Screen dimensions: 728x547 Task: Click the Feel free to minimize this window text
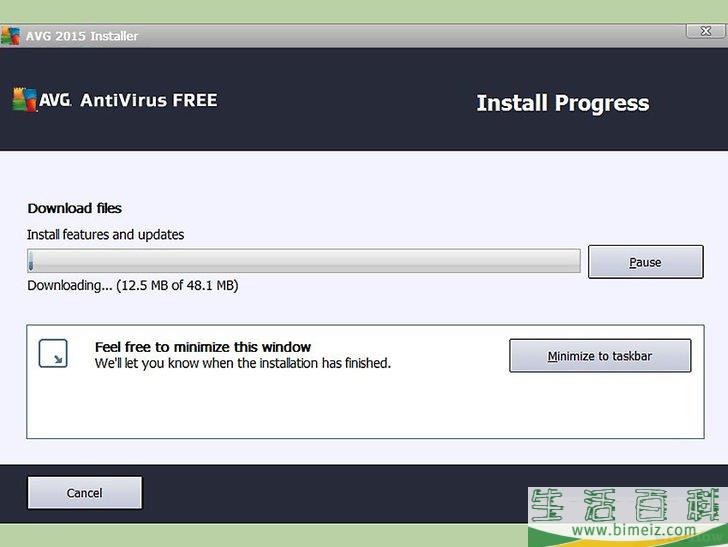pyautogui.click(x=203, y=347)
